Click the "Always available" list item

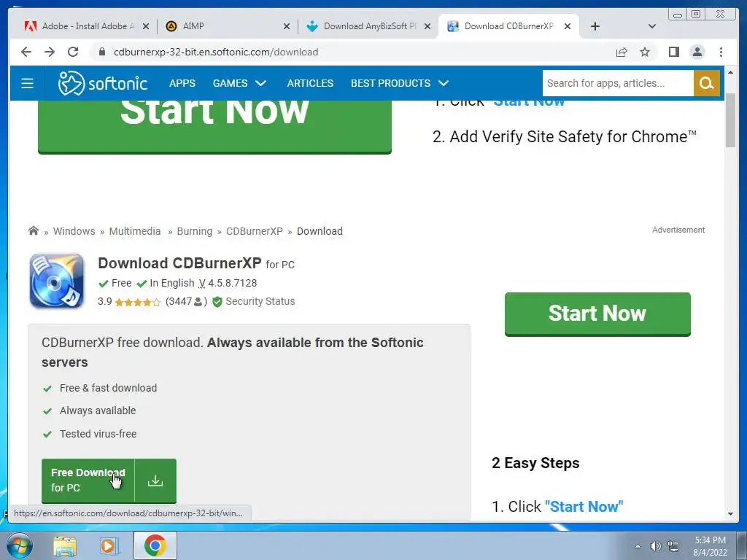pos(98,411)
